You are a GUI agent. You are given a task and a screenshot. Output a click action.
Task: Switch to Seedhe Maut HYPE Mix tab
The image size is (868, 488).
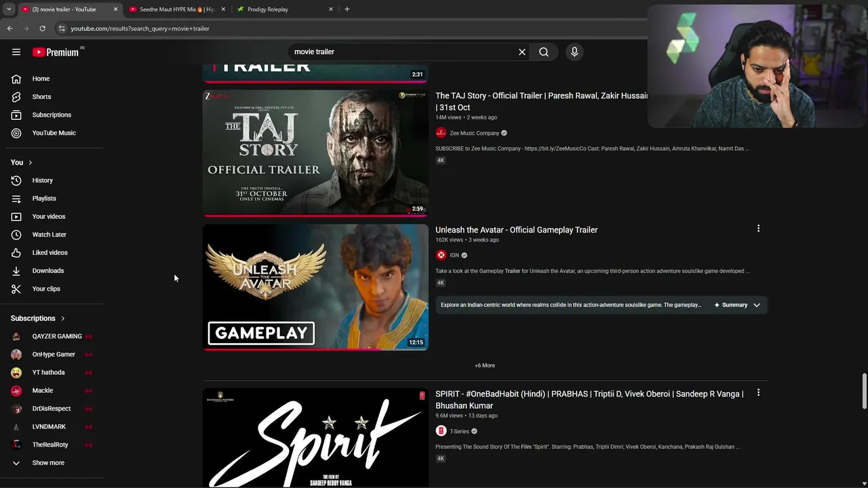[x=176, y=9]
